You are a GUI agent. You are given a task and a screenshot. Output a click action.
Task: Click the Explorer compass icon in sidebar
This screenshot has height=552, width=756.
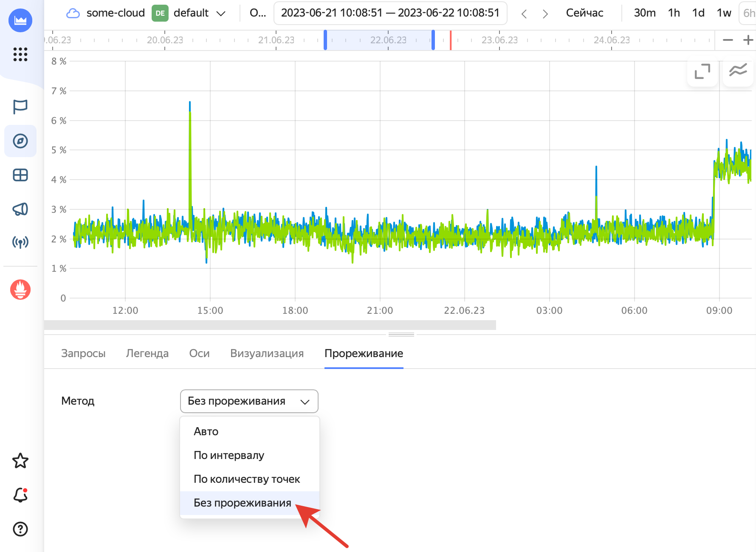20,141
